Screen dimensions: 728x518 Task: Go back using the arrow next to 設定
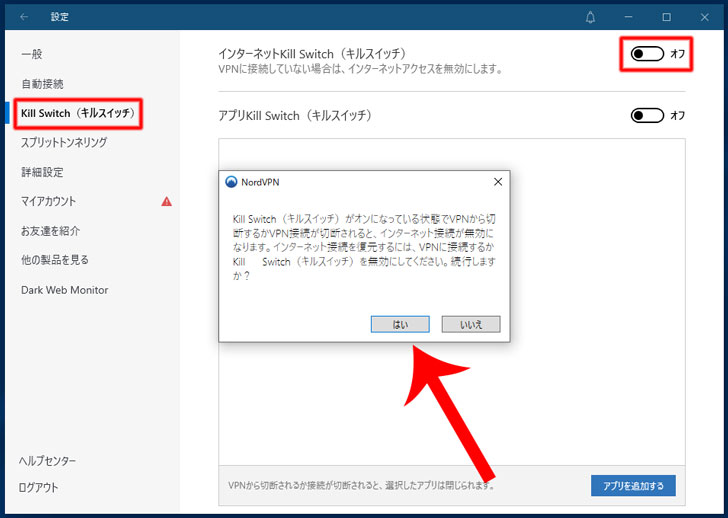pos(24,17)
